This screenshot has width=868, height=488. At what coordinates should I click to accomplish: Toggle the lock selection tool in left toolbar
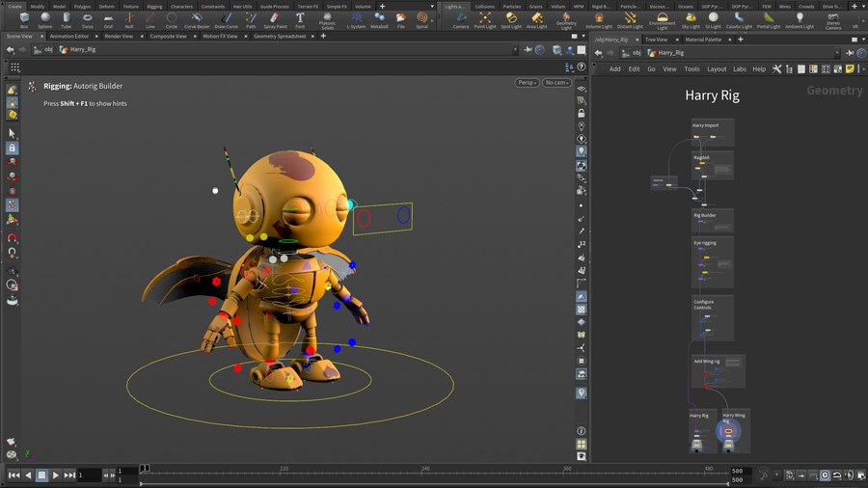12,149
